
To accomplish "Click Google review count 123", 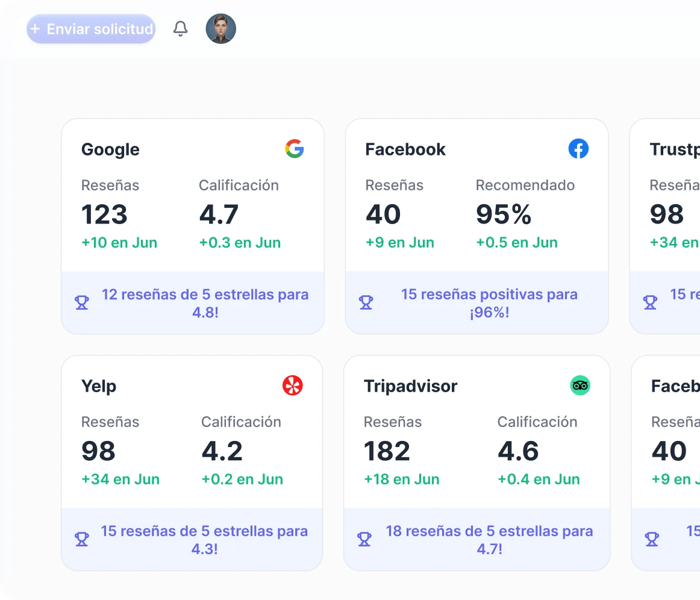I will click(x=104, y=214).
